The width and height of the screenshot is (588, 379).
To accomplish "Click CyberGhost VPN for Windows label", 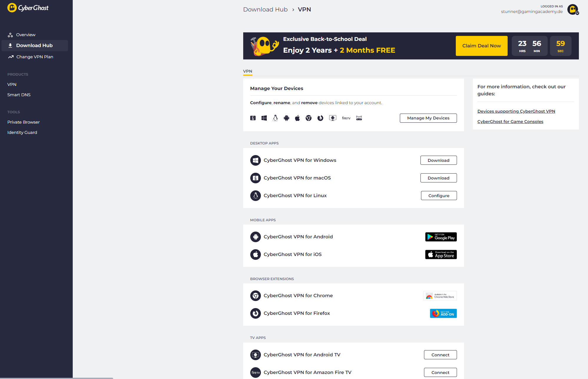I will [300, 160].
